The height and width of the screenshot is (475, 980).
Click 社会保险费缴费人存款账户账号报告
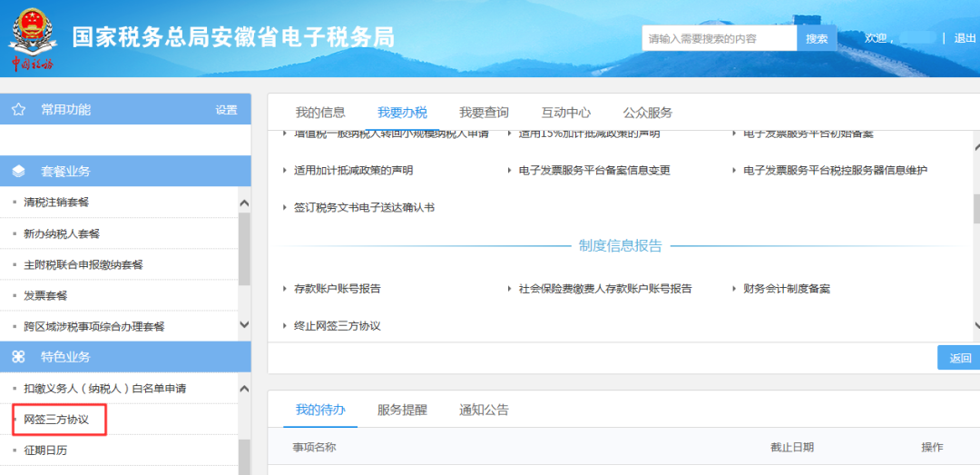(x=605, y=289)
